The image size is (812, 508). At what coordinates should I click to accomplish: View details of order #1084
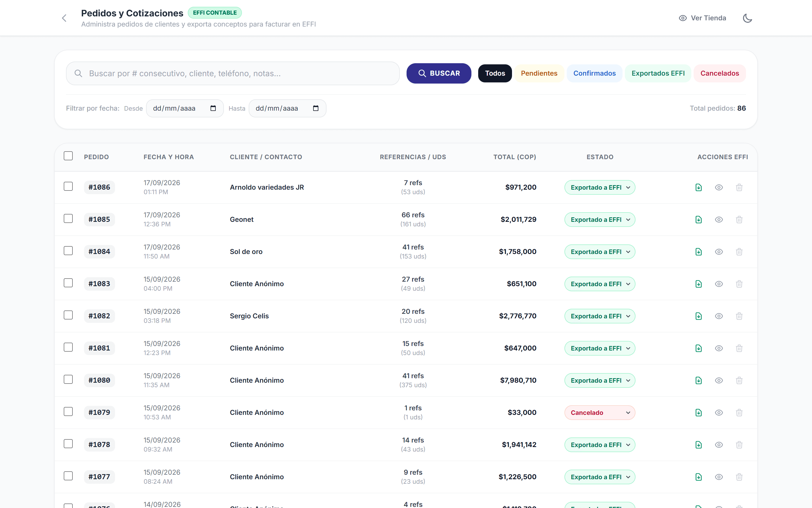[x=719, y=252]
